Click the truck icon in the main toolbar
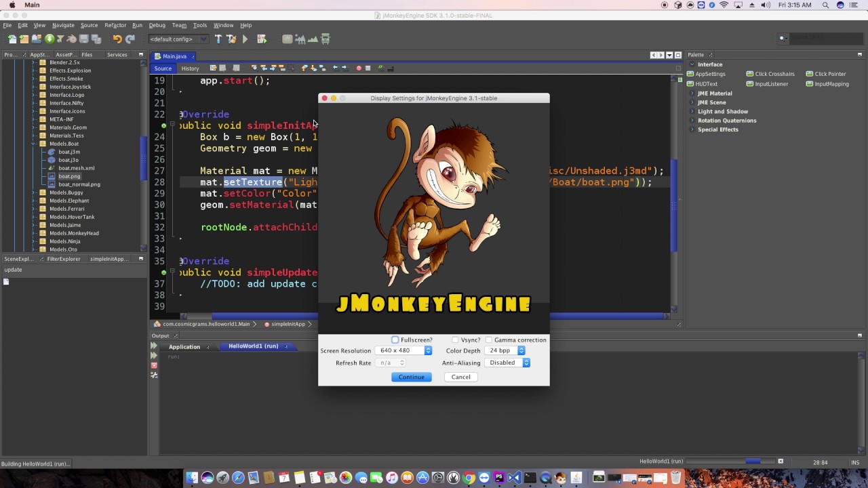Viewport: 868px width, 488px height. tap(325, 39)
